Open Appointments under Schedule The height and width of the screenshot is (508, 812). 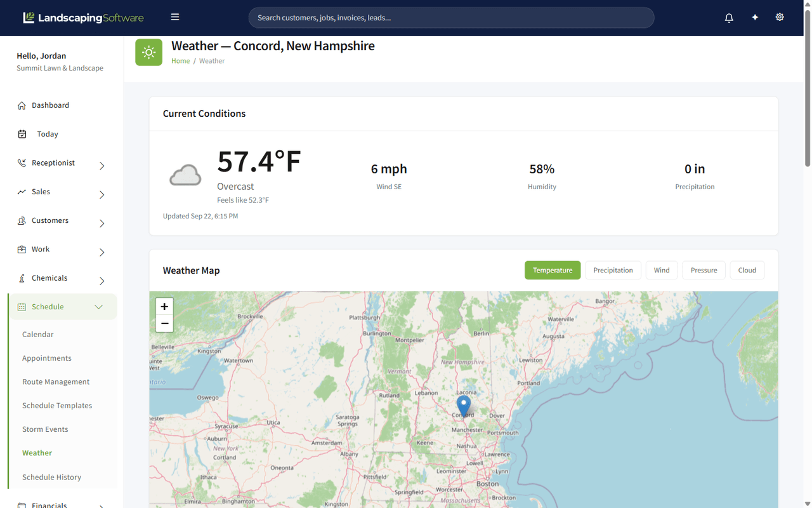pos(47,358)
